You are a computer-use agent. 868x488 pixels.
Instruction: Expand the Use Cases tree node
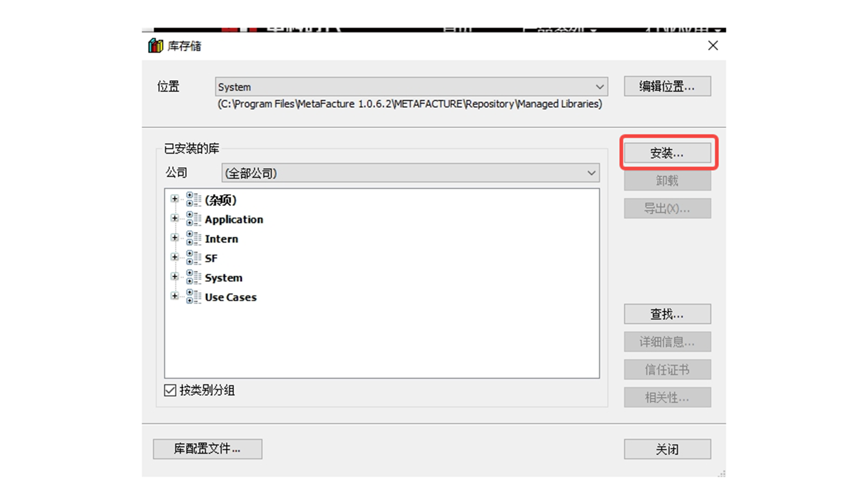pos(175,296)
